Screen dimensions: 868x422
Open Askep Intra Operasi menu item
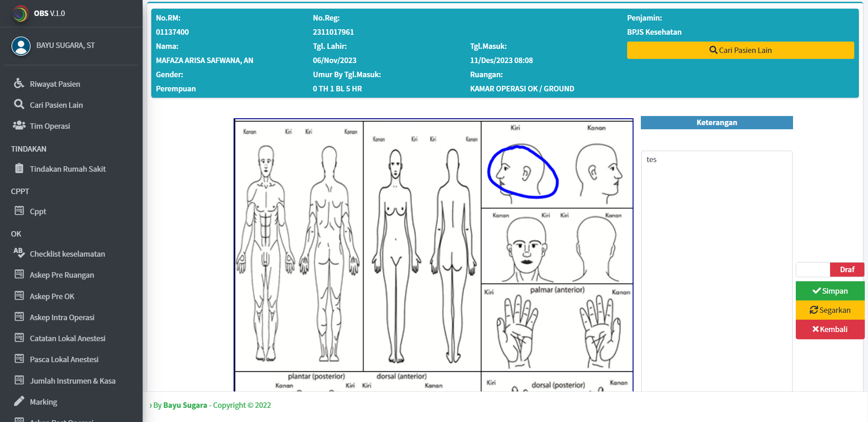62,317
